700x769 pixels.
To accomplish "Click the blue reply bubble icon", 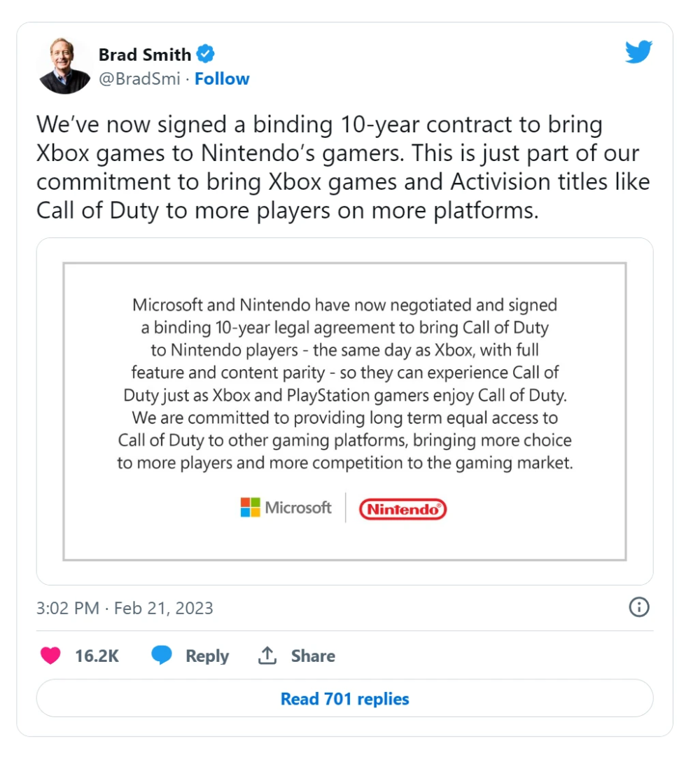I will coord(162,656).
